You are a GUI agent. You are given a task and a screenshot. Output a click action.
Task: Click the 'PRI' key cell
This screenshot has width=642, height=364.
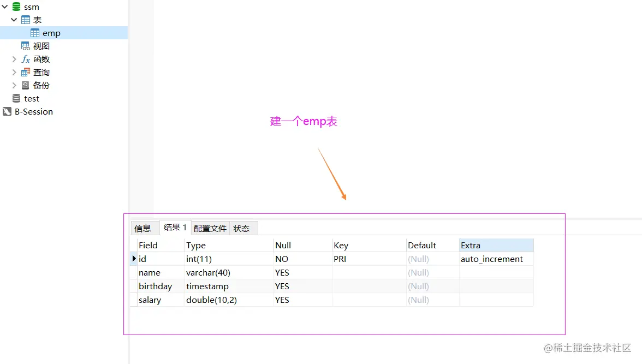click(369, 259)
